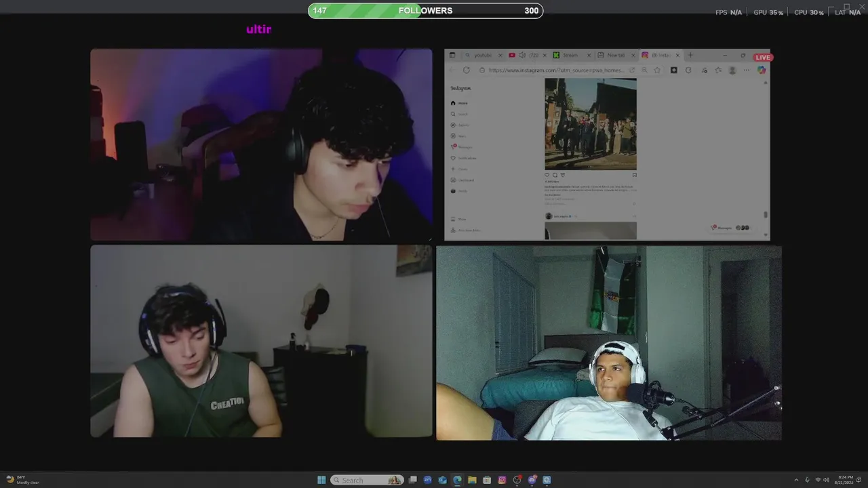Open Microsoft Edge from the taskbar
This screenshot has width=868, height=488.
[x=457, y=480]
